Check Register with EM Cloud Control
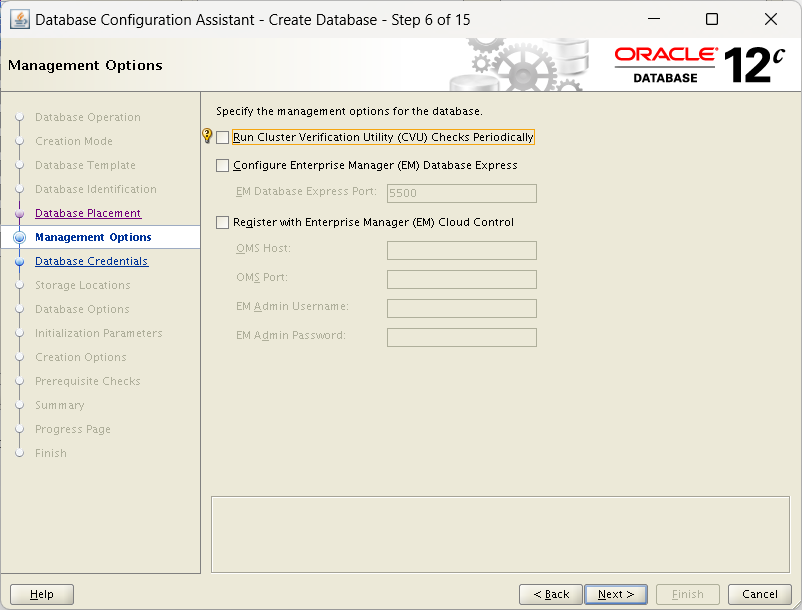The image size is (802, 610). click(x=222, y=222)
